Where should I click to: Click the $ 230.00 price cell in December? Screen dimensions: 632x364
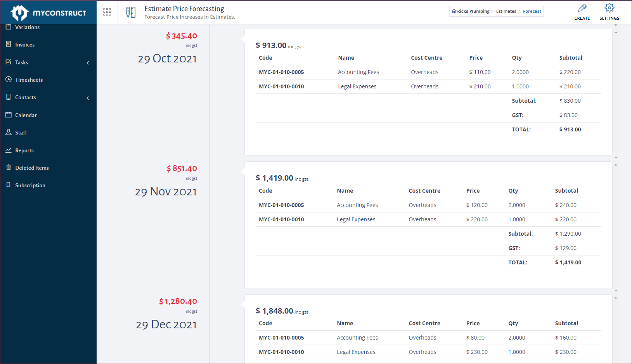tap(477, 352)
